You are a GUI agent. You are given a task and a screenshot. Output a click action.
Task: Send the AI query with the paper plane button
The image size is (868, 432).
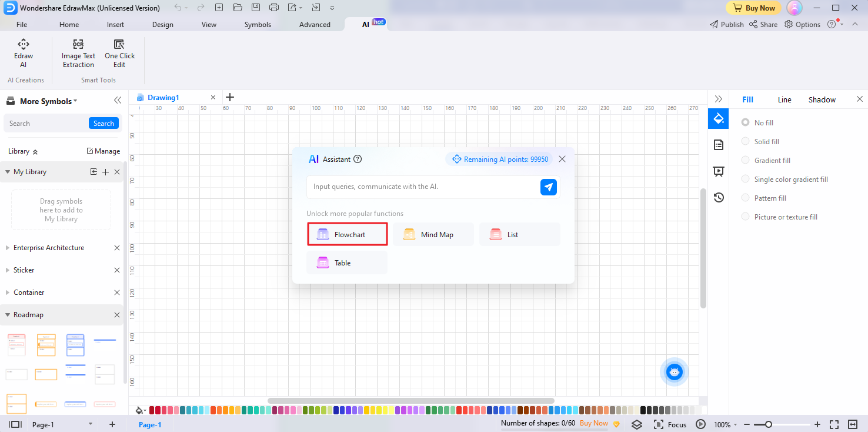point(549,187)
